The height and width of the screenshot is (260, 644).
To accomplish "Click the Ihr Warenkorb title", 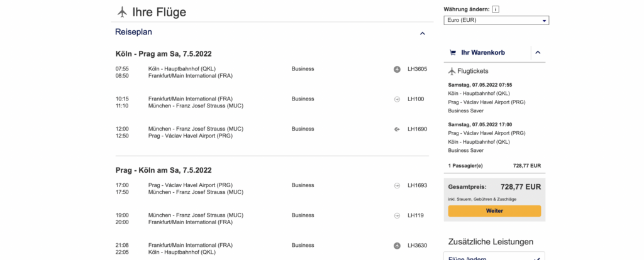I will pyautogui.click(x=483, y=53).
